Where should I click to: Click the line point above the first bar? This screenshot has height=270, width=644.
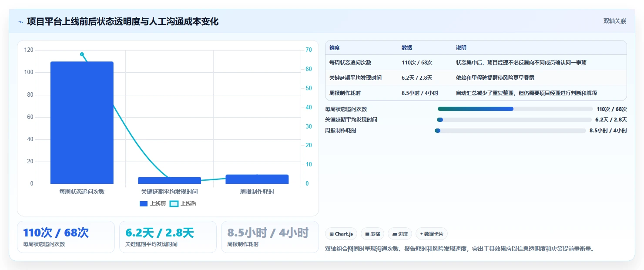tap(82, 54)
